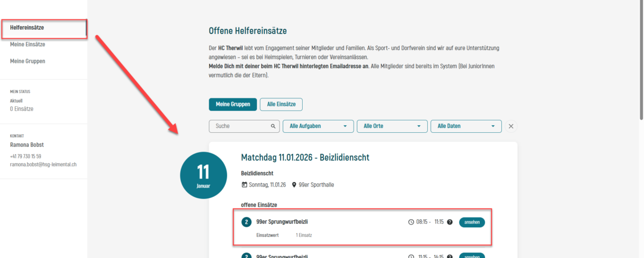Open the help icon after 11:15
This screenshot has width=644, height=258.
tap(450, 222)
